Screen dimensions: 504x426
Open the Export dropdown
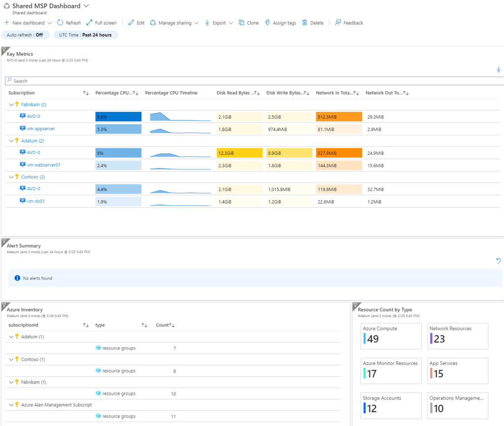pyautogui.click(x=219, y=23)
